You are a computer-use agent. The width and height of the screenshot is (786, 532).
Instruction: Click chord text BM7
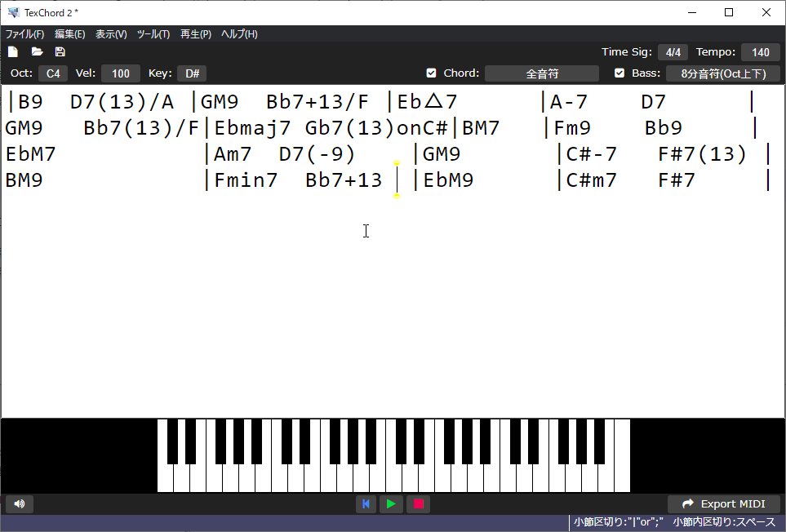(x=481, y=128)
